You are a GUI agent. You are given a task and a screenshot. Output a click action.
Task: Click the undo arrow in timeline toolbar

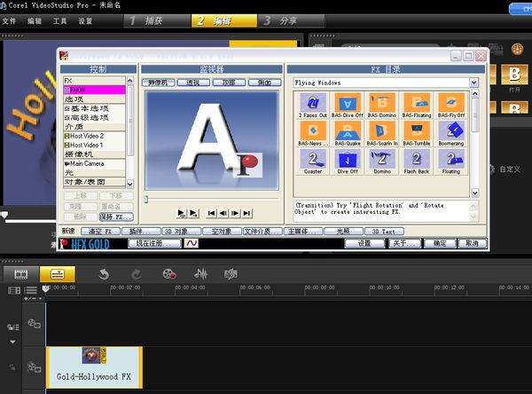click(104, 274)
